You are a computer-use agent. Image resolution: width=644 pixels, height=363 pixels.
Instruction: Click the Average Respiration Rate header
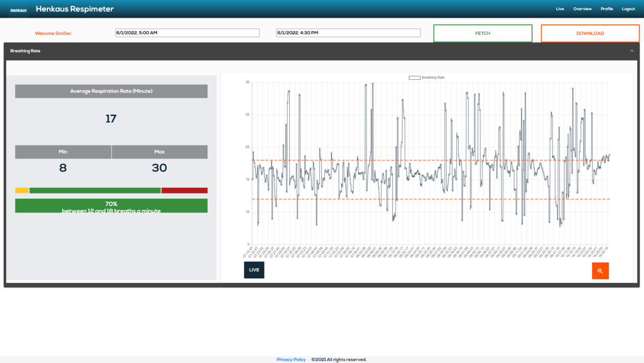coord(111,91)
